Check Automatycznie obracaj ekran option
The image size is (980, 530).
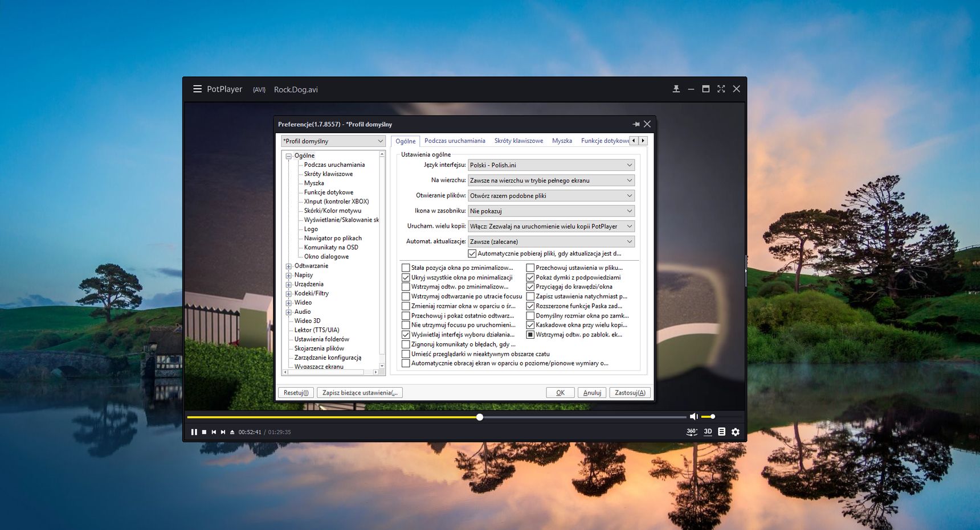pos(406,363)
